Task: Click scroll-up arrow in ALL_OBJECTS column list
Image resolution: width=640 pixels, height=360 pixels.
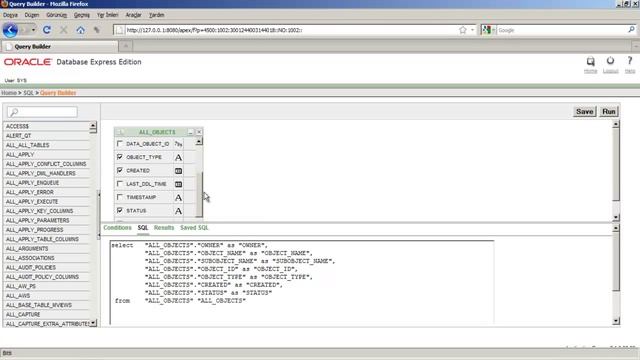Action: pos(199,142)
